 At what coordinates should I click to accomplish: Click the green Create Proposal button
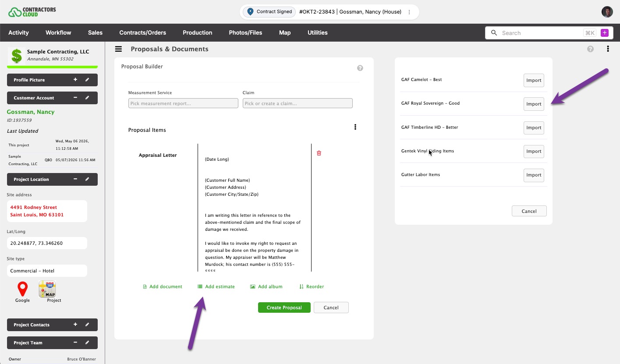click(x=284, y=307)
